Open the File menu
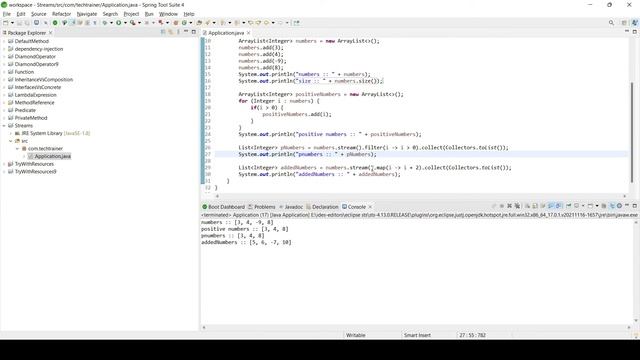The width and height of the screenshot is (640, 360). pyautogui.click(x=7, y=14)
